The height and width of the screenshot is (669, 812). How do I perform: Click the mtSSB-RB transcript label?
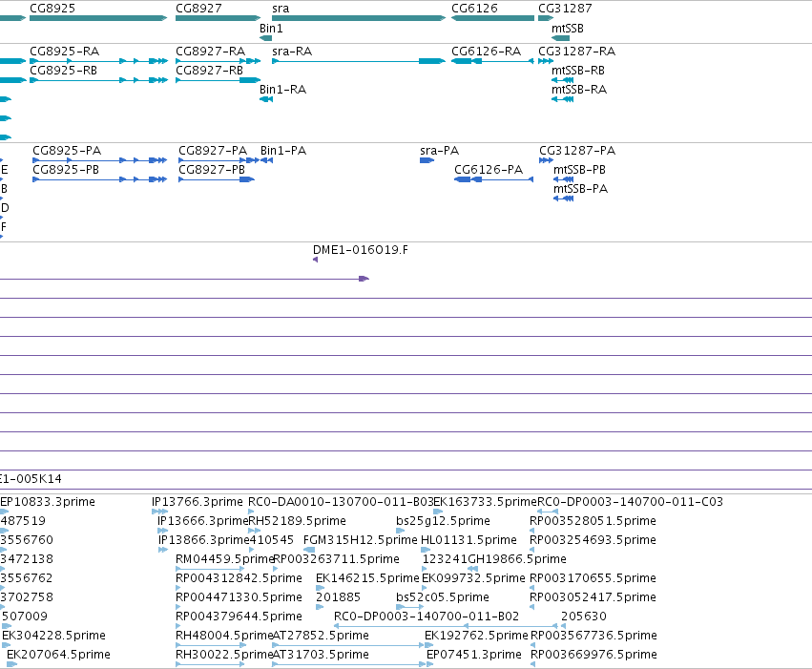pyautogui.click(x=578, y=71)
